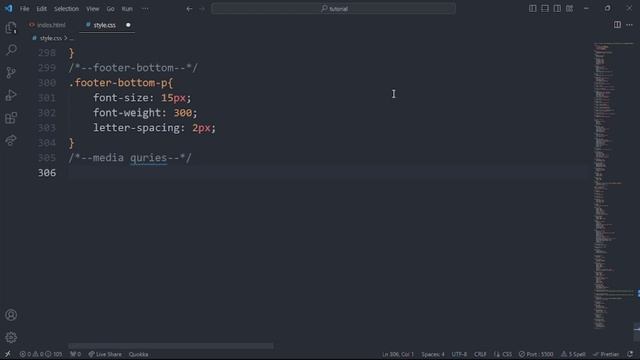Click line number 306 in gutter

[47, 173]
